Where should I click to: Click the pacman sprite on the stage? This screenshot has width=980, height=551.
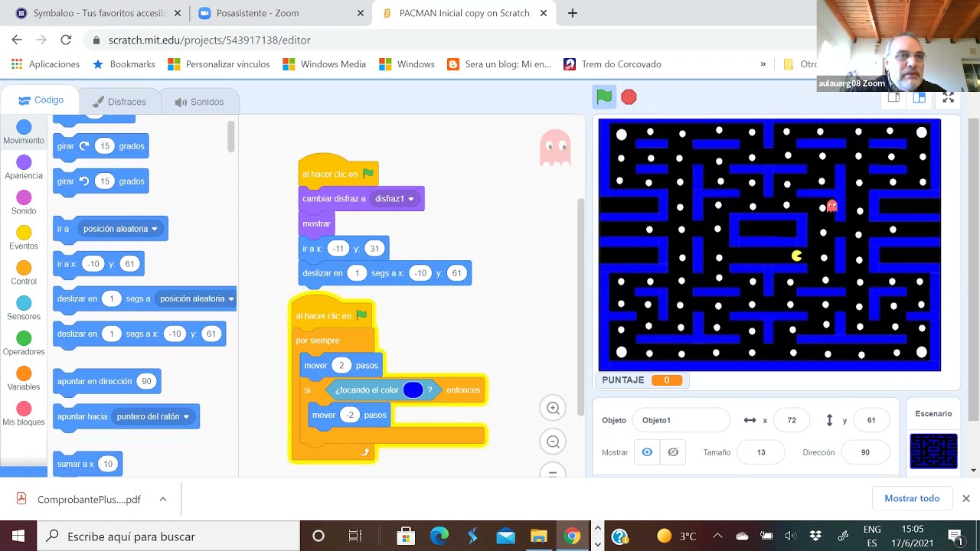[x=797, y=256]
